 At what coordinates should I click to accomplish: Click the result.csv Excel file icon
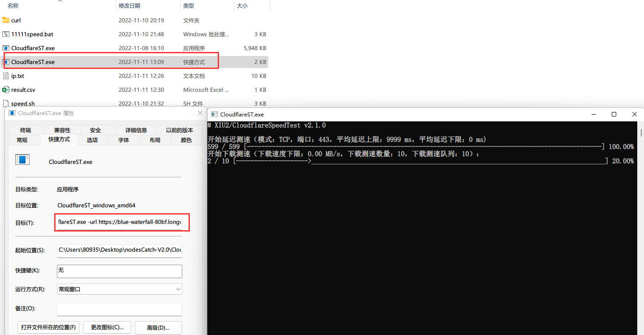(6, 90)
